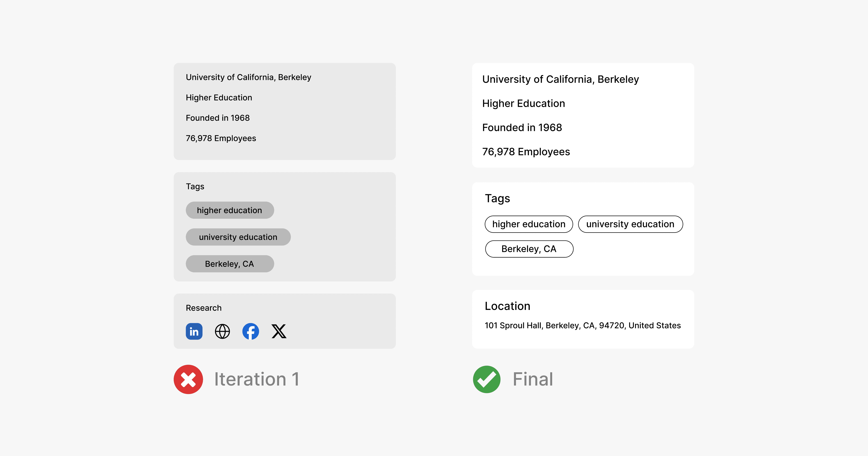Click outlined 'Berkeley, CA' tag
868x456 pixels.
[529, 249]
